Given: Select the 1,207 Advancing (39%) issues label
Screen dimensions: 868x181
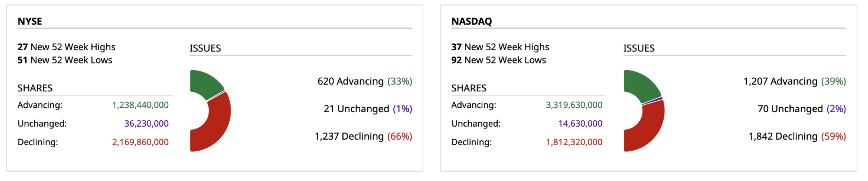Looking at the screenshot, I should [x=794, y=81].
